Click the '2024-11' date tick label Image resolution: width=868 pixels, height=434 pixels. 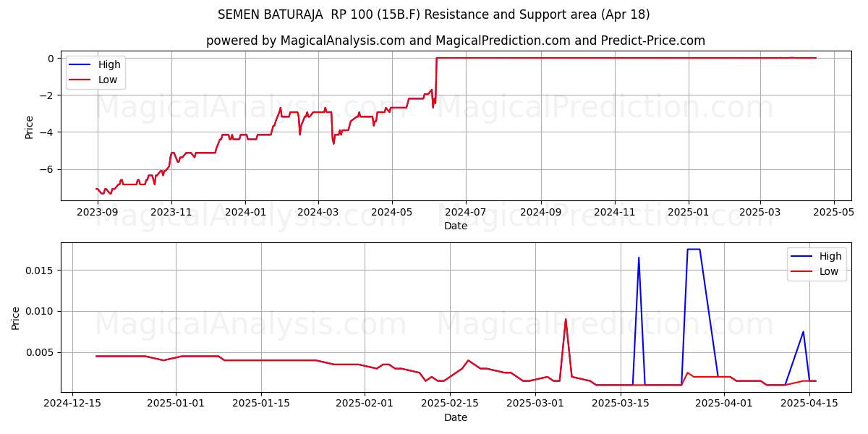tap(614, 212)
